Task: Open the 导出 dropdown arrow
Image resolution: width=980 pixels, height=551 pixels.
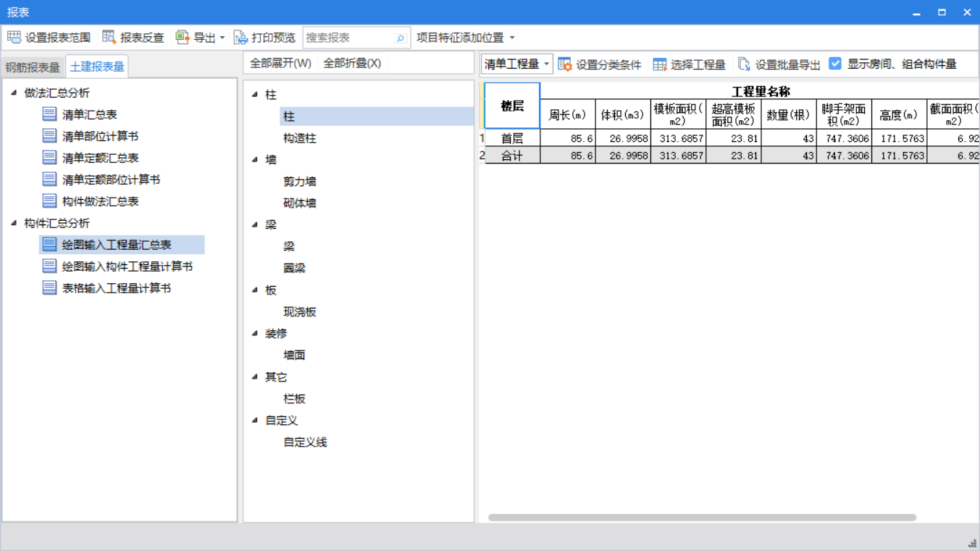Action: click(222, 38)
